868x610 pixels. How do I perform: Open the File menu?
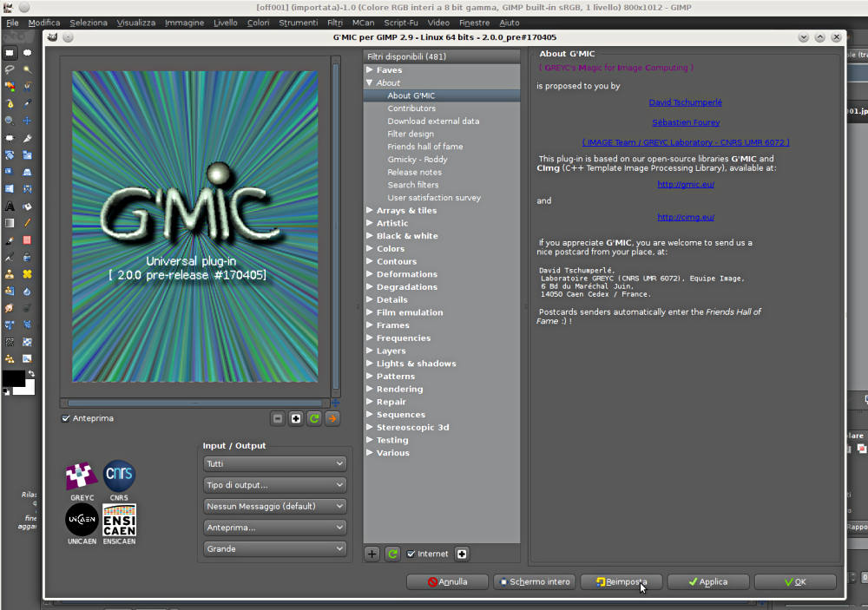click(12, 23)
